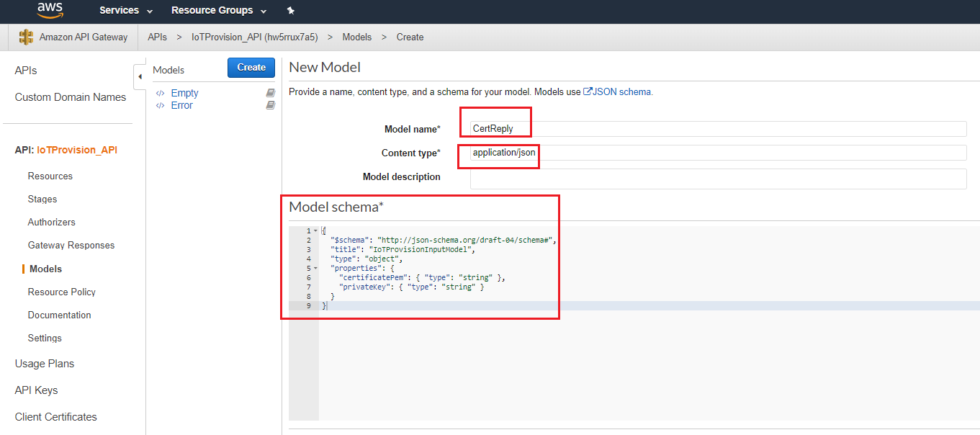Image resolution: width=980 pixels, height=435 pixels.
Task: Click the Model name input field
Action: 718,129
